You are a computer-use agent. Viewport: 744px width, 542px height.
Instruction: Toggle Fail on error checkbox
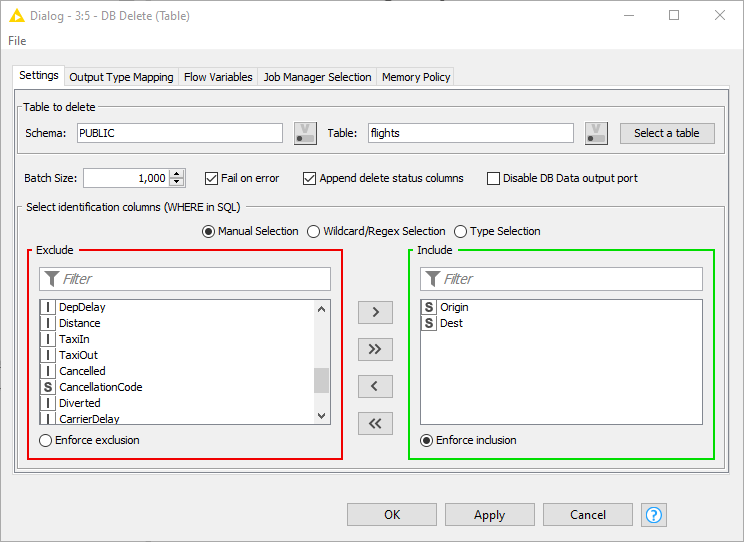(211, 178)
